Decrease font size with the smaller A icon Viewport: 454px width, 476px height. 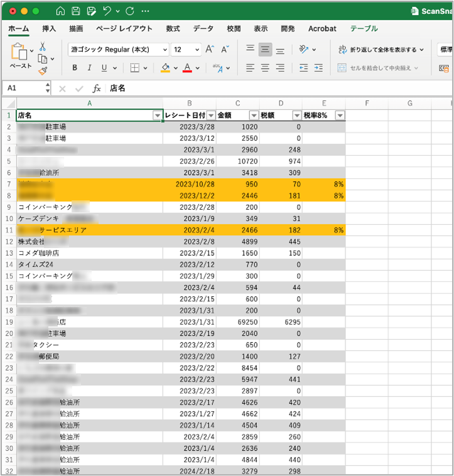[x=225, y=49]
